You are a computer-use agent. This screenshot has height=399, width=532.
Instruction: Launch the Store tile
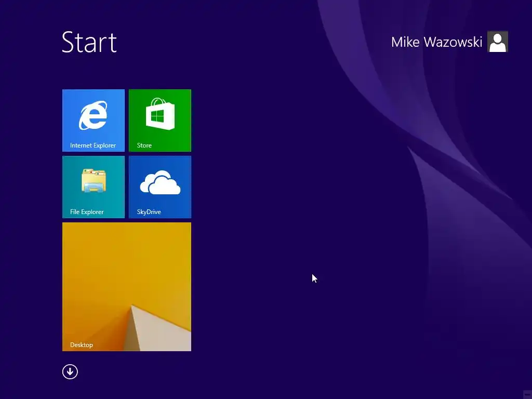click(x=160, y=121)
